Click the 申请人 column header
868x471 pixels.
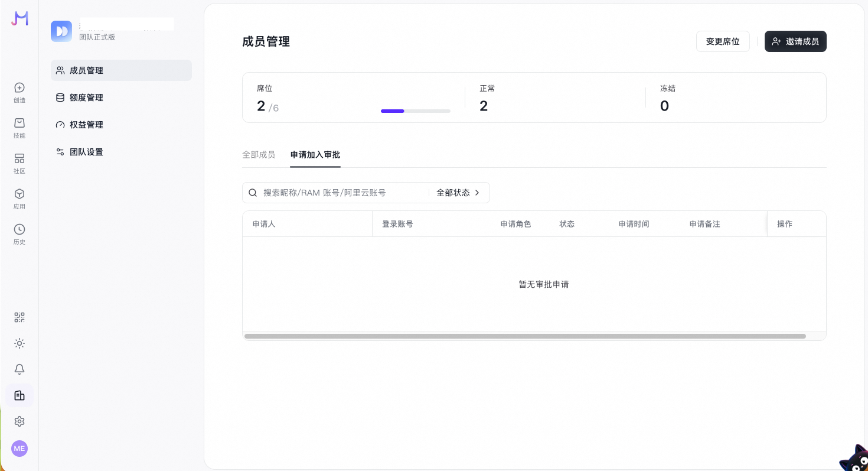(264, 224)
